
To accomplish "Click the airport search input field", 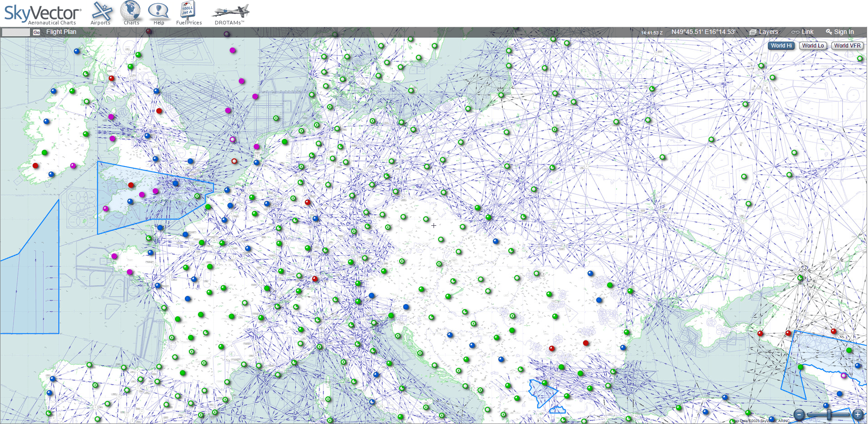I will click(16, 32).
